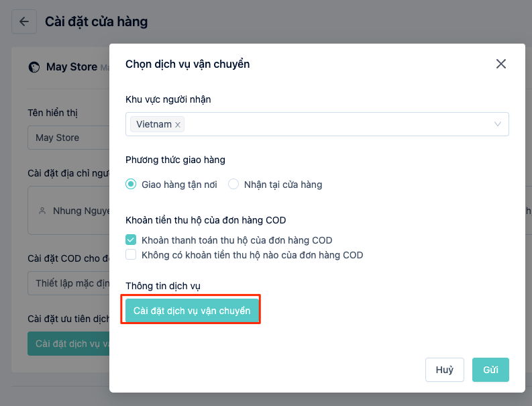Viewport: 532px width, 406px height.
Task: Check Không có khoản tiền thu hộ nào
Action: tap(131, 254)
